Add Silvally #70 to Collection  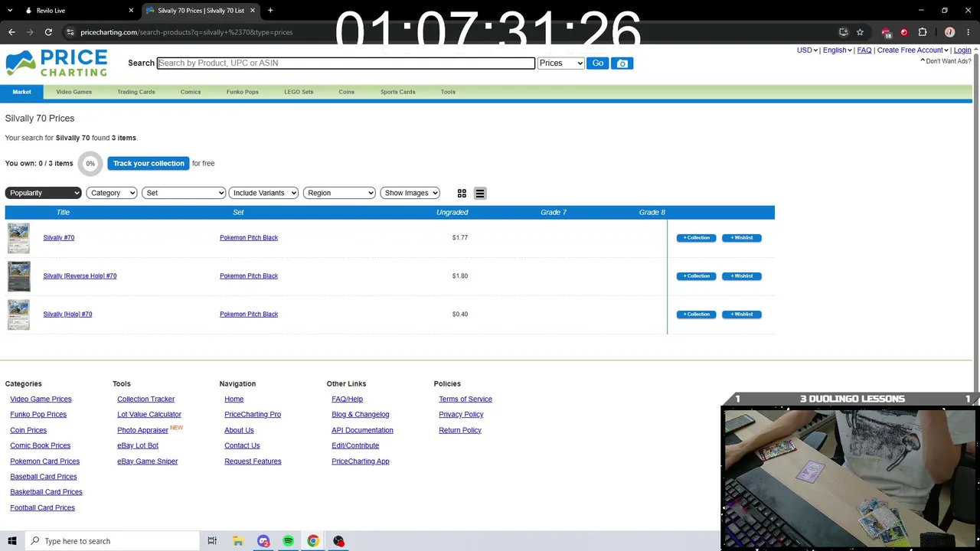(x=697, y=238)
